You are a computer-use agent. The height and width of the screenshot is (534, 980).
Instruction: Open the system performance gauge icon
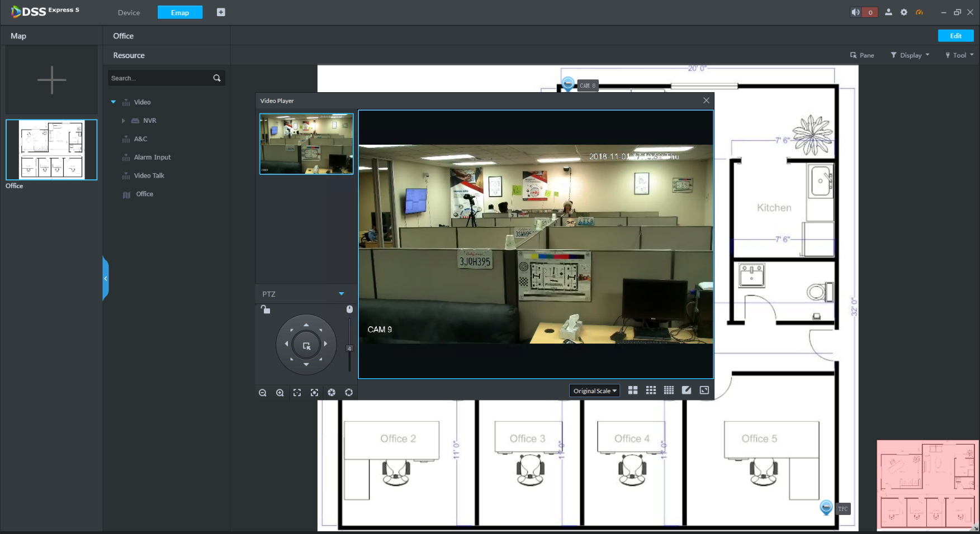(x=920, y=12)
